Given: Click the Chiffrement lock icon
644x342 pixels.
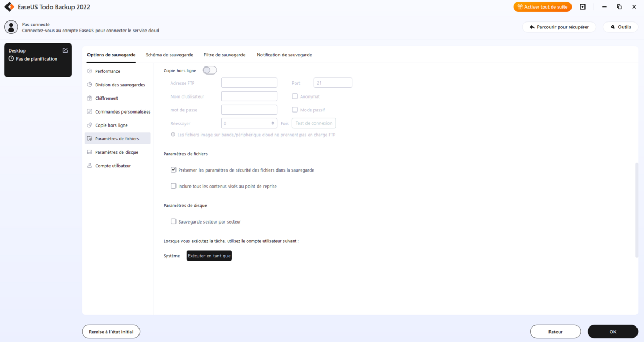Looking at the screenshot, I should (x=90, y=98).
